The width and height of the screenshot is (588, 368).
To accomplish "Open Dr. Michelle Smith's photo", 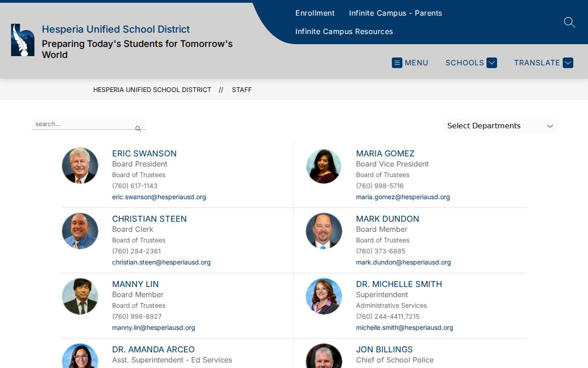I will click(x=324, y=296).
